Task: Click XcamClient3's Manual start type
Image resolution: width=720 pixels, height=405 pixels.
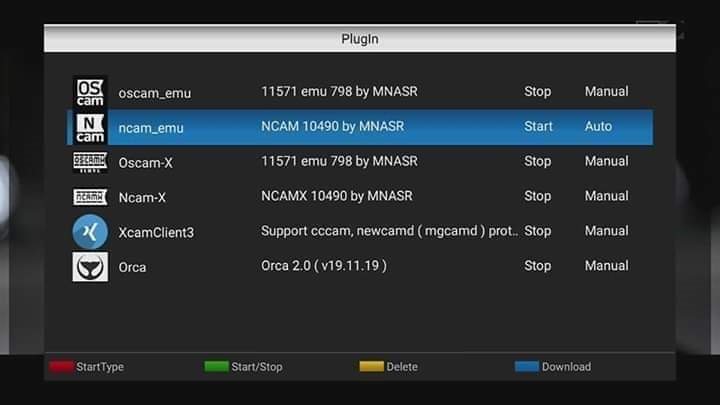Action: pos(607,231)
